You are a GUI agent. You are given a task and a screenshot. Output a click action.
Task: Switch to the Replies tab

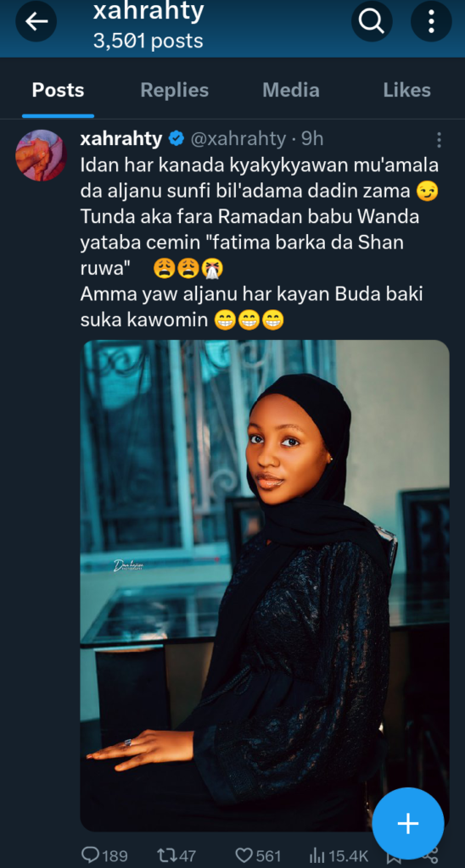coord(175,90)
